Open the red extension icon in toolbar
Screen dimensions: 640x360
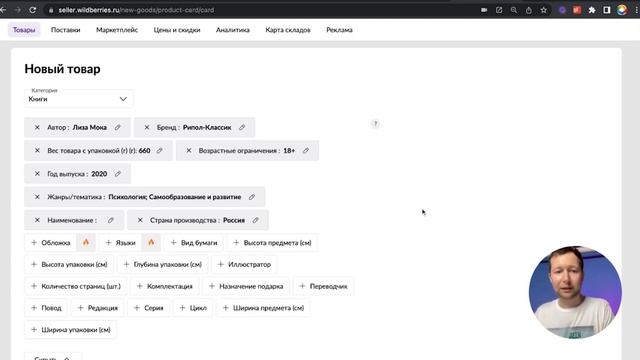click(577, 10)
